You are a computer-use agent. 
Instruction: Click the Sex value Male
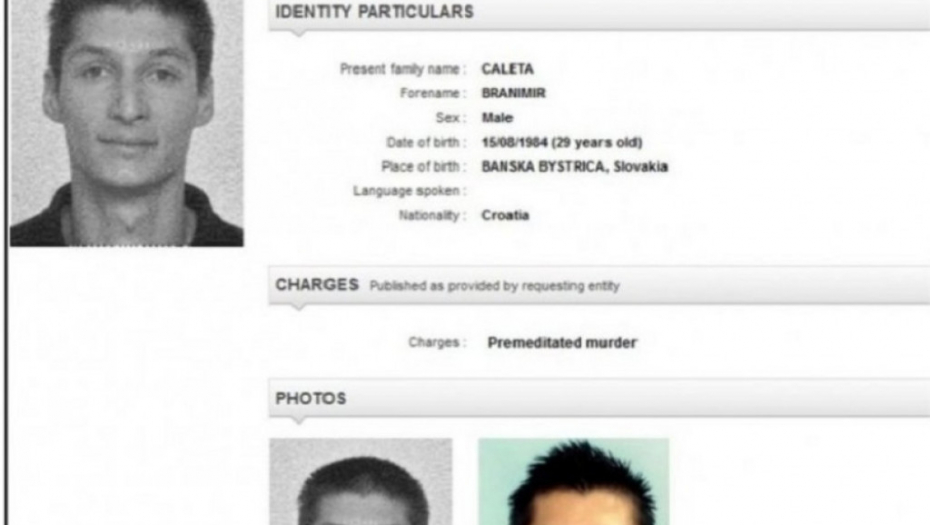pyautogui.click(x=497, y=117)
